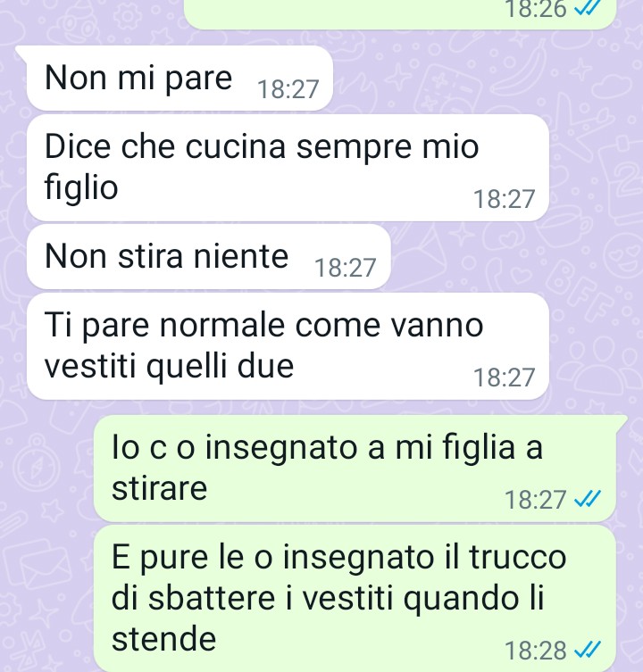
Task: Tap the partially visible top green bubble
Action: point(400,14)
